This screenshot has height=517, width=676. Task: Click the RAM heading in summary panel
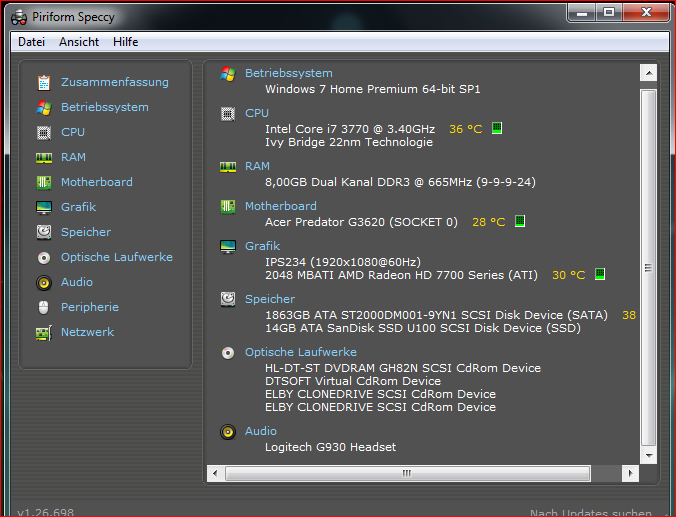(x=257, y=166)
